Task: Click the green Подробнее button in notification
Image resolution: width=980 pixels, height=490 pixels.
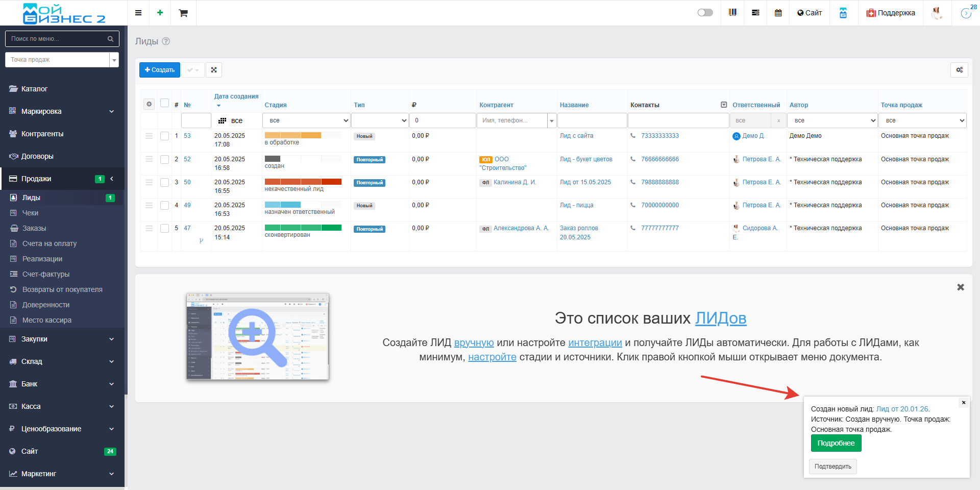Action: point(836,443)
